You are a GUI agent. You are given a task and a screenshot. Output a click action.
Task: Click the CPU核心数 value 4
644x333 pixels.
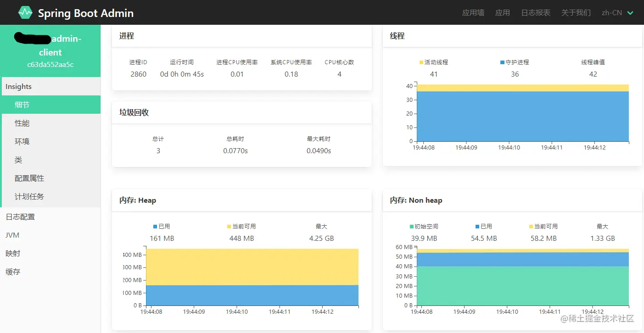pyautogui.click(x=339, y=74)
